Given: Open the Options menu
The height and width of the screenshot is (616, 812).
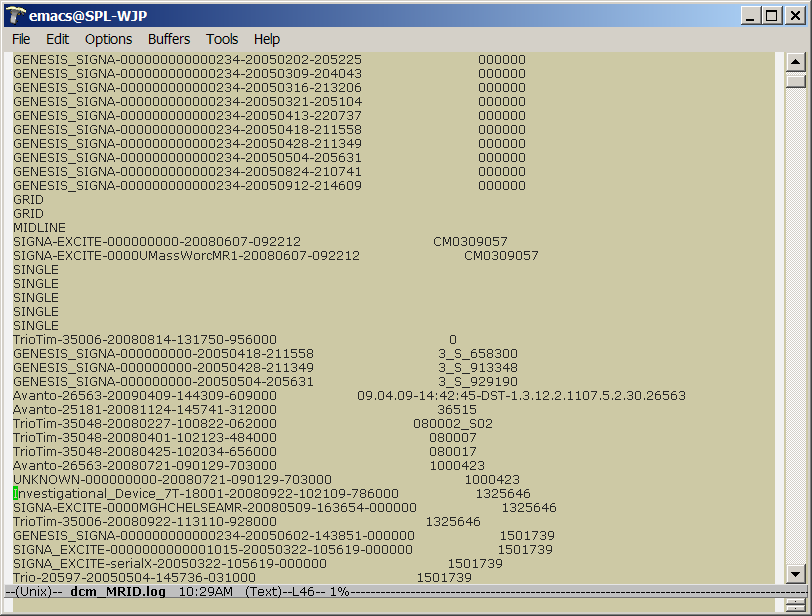Looking at the screenshot, I should [107, 39].
